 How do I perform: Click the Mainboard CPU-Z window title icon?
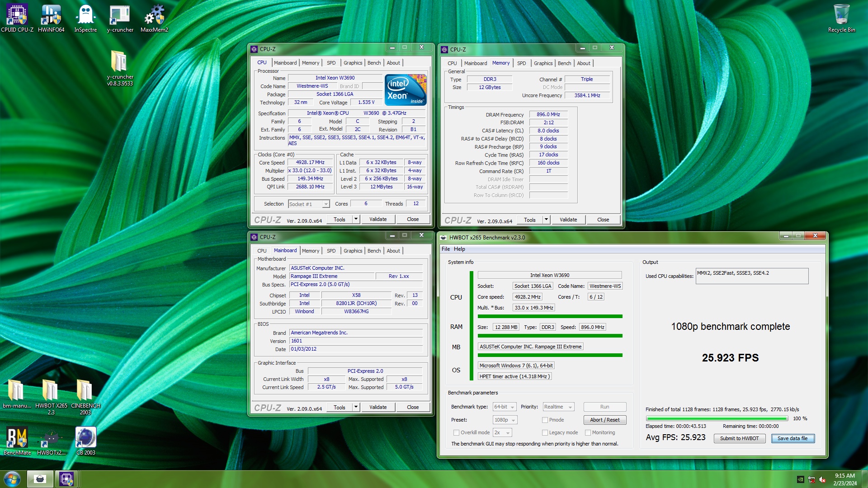(255, 237)
